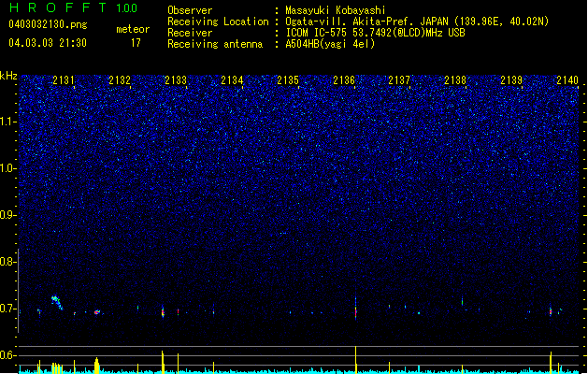Click the 2134 time marker

pos(232,80)
